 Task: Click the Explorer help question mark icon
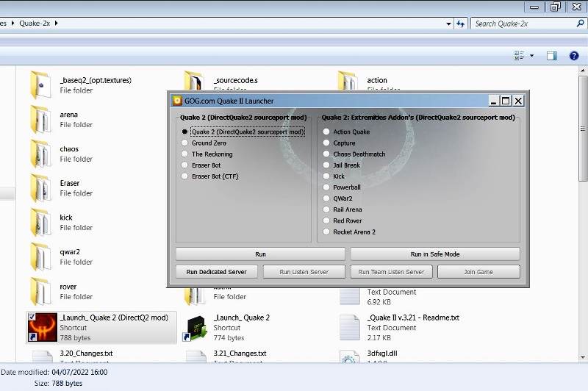point(574,56)
